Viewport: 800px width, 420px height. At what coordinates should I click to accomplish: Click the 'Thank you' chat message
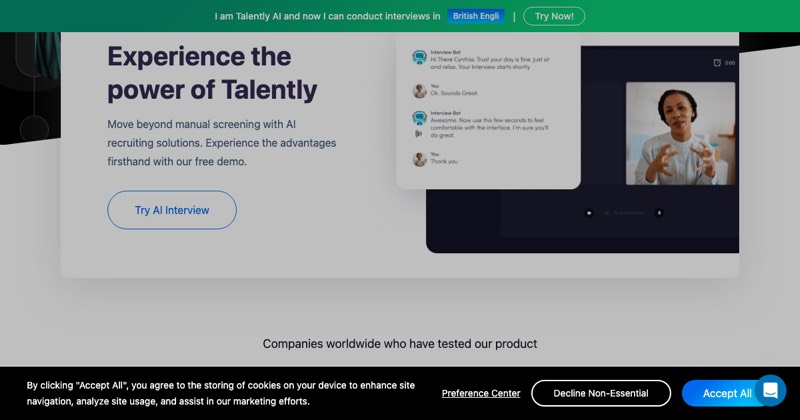pos(444,162)
